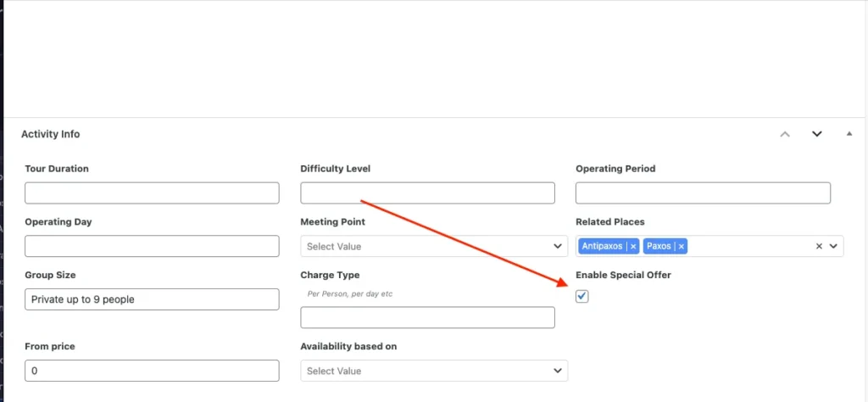
Task: Focus the Difficulty Level text box
Action: [427, 193]
